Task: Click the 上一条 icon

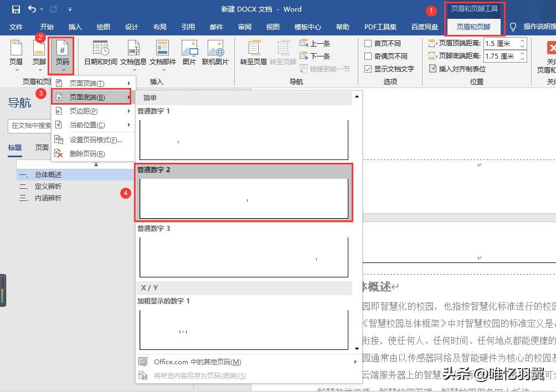Action: pos(315,43)
